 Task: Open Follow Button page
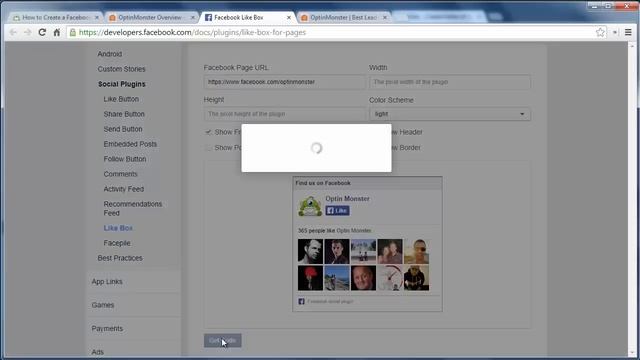(x=125, y=159)
